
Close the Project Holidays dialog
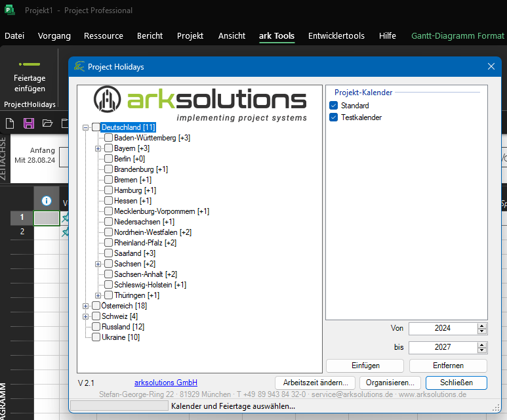[491, 67]
